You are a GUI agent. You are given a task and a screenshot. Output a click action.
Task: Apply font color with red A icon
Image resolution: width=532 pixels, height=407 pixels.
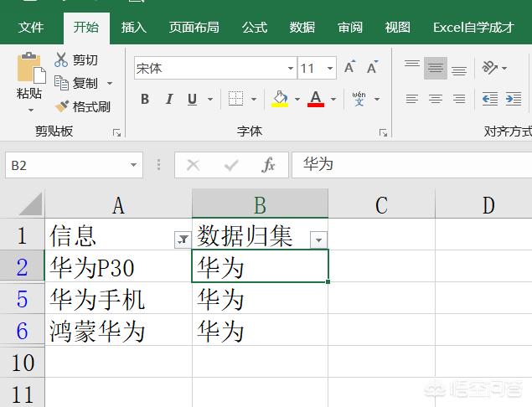click(316, 99)
